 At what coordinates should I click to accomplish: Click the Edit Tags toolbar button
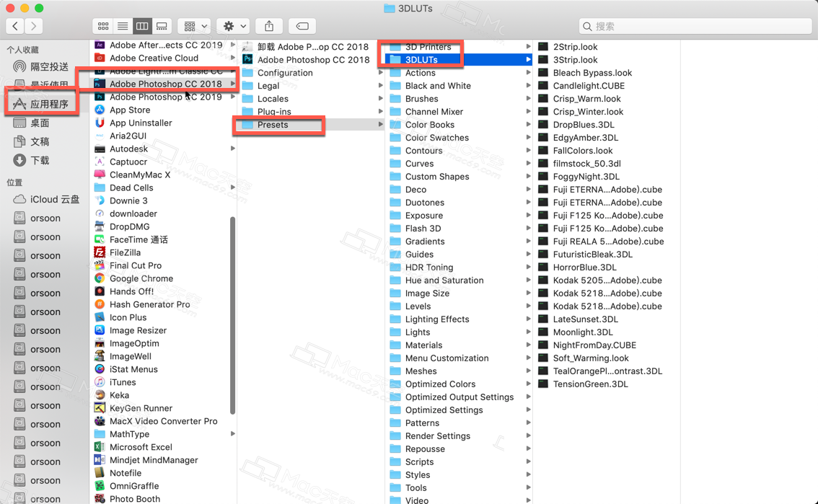pos(302,26)
